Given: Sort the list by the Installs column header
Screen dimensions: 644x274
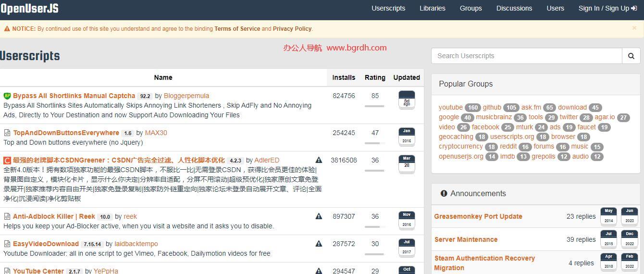Looking at the screenshot, I should point(344,77).
